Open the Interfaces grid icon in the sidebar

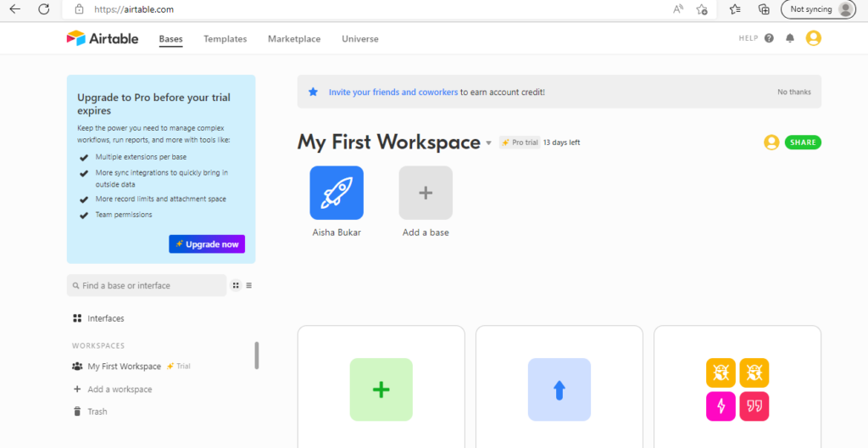click(77, 318)
